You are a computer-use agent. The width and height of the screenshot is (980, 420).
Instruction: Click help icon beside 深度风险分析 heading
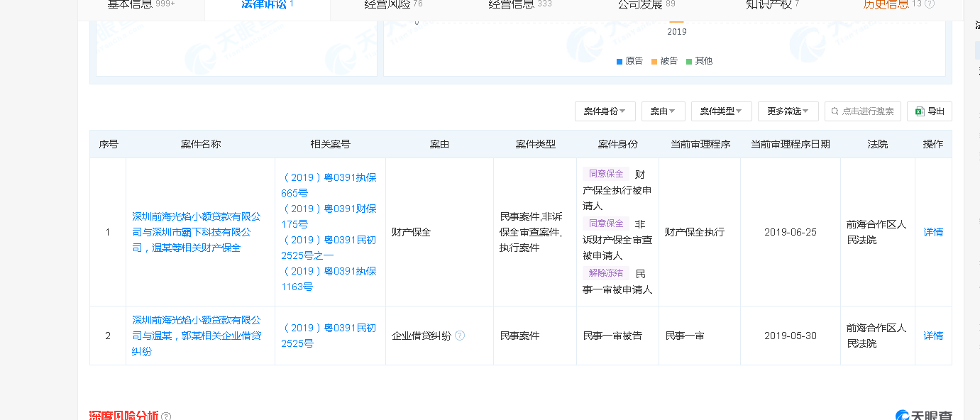[x=166, y=416]
